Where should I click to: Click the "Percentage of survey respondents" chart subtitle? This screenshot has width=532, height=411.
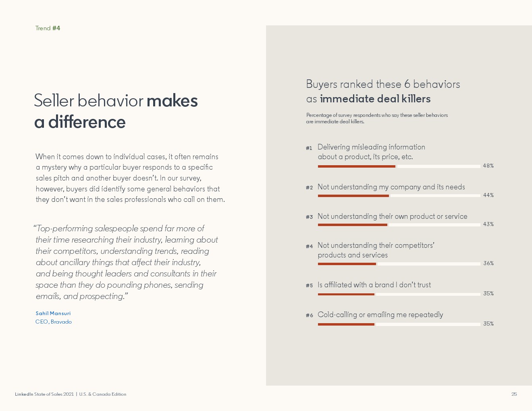[x=376, y=118]
